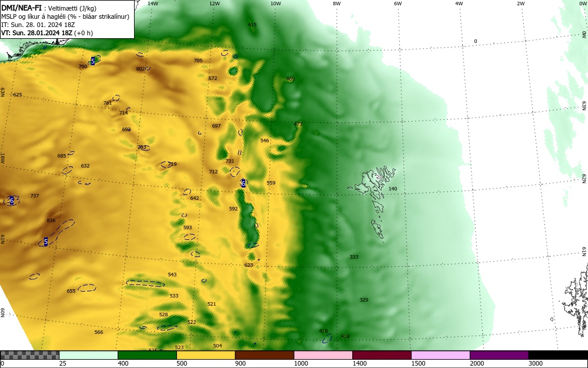Viewport: 588px width, 368px height.
Task: Click the map value '566'
Action: (x=99, y=332)
